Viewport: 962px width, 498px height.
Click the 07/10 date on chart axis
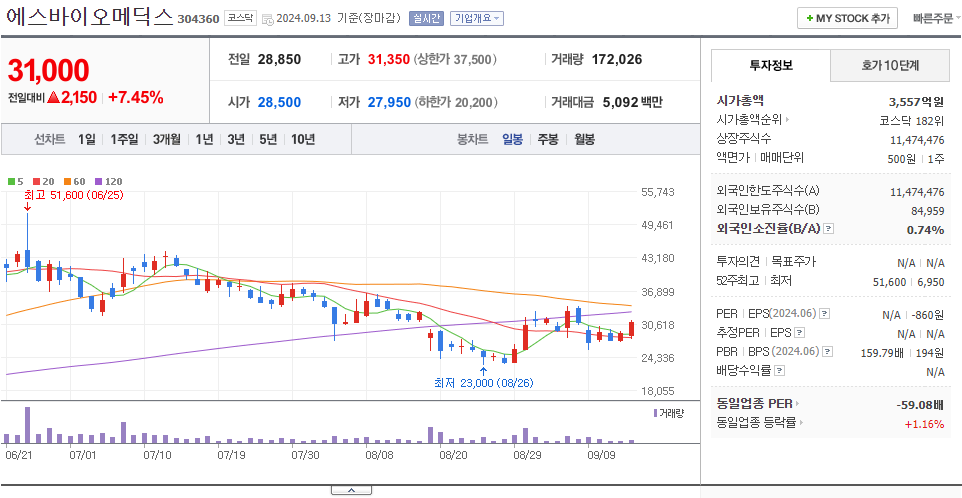tap(156, 455)
